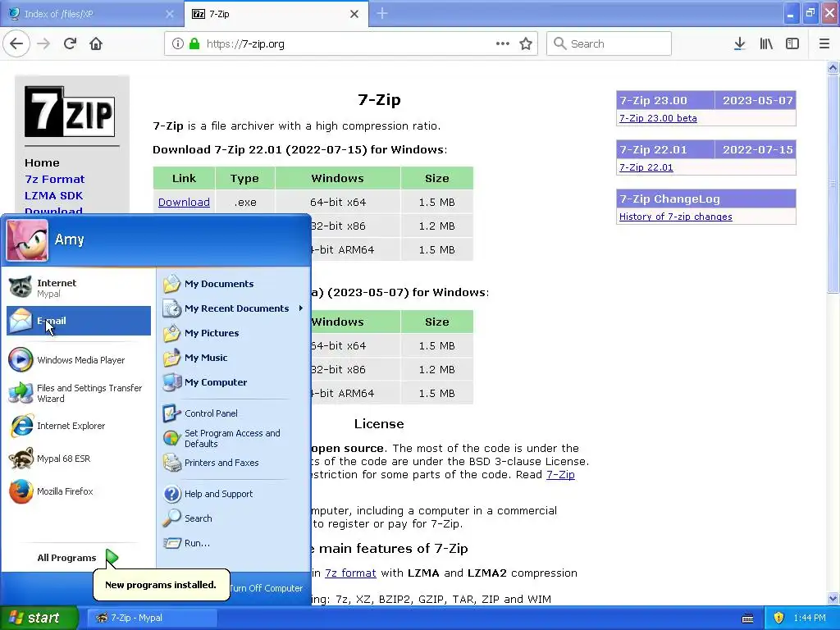This screenshot has width=840, height=630.
Task: Open the browser home page icon
Action: click(x=96, y=43)
